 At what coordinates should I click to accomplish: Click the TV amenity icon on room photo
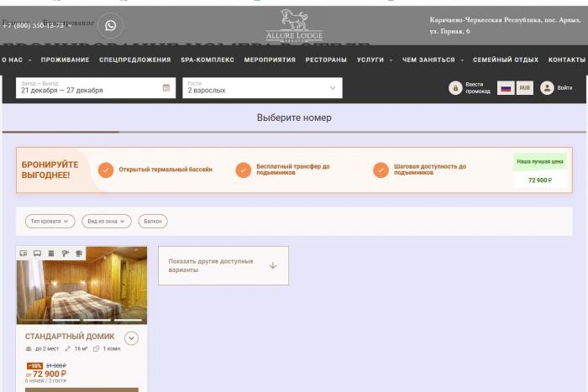point(37,253)
